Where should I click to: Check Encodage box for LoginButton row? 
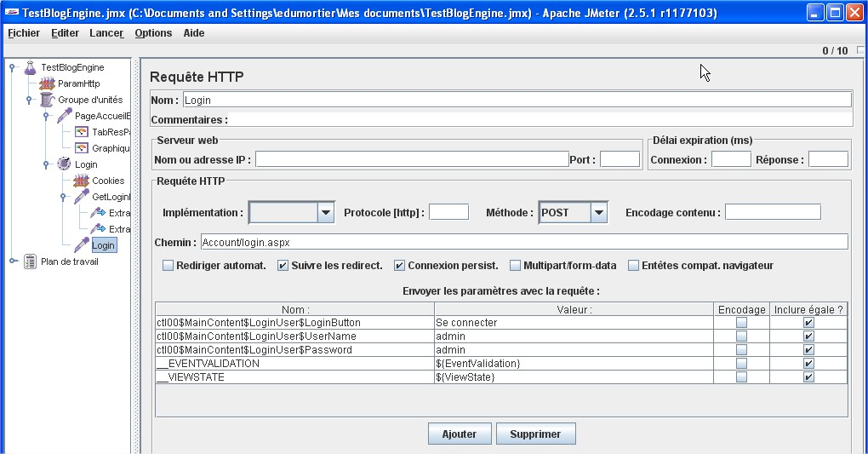point(741,323)
